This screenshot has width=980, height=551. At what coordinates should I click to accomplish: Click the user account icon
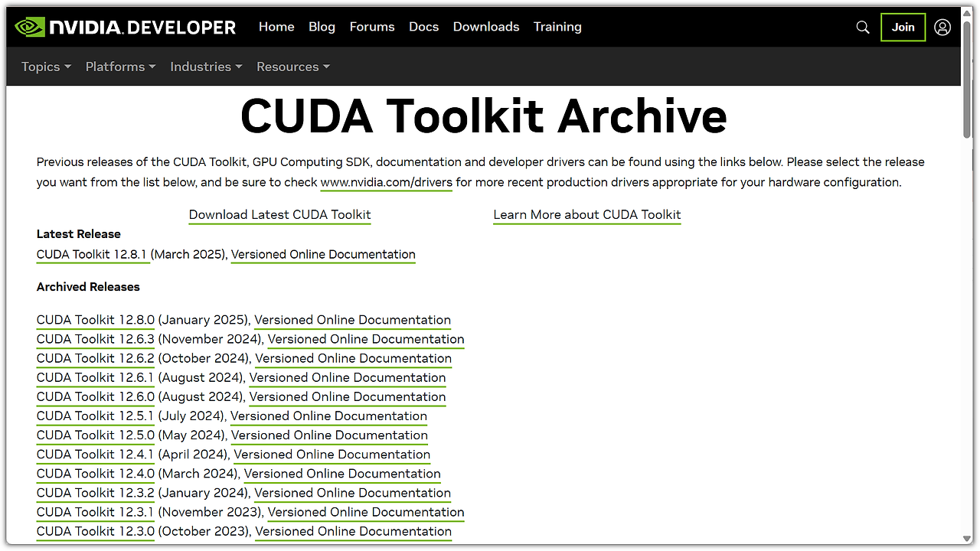[x=942, y=27]
